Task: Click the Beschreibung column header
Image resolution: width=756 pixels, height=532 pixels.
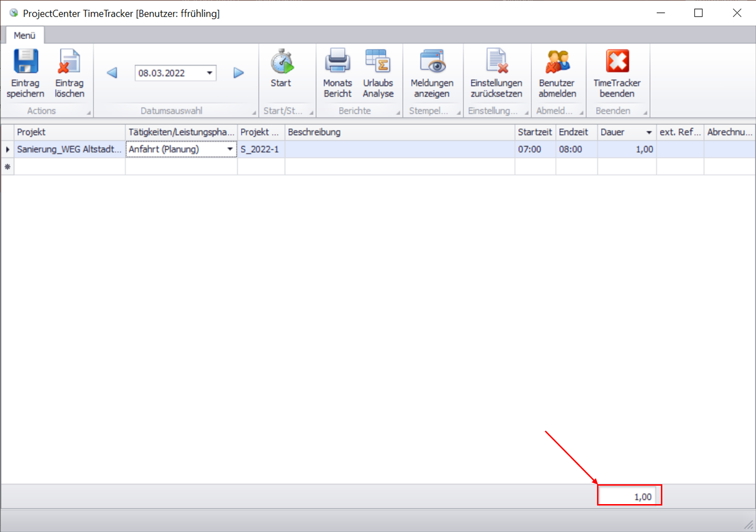Action: (x=399, y=132)
